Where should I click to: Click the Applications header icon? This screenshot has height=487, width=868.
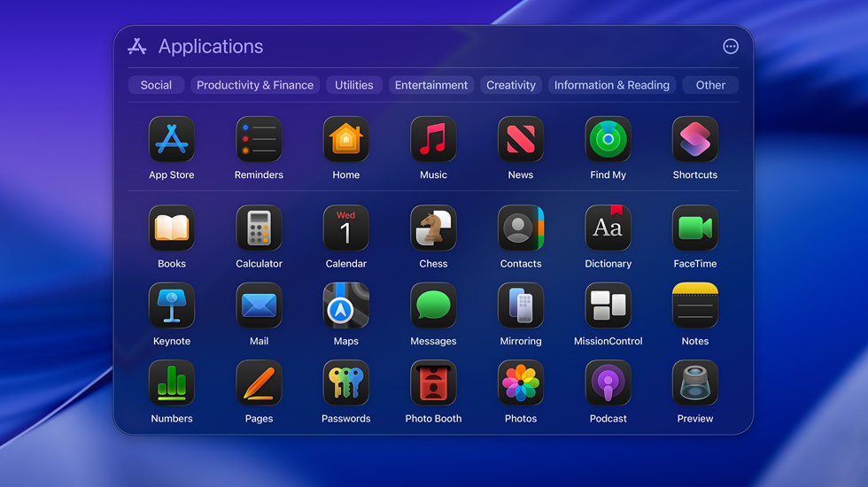point(137,47)
